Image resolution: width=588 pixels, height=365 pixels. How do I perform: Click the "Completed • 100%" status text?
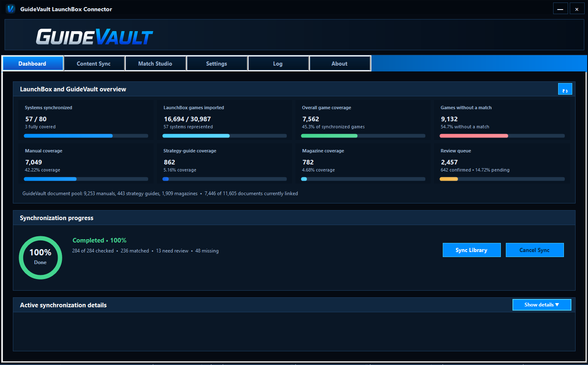[100, 240]
